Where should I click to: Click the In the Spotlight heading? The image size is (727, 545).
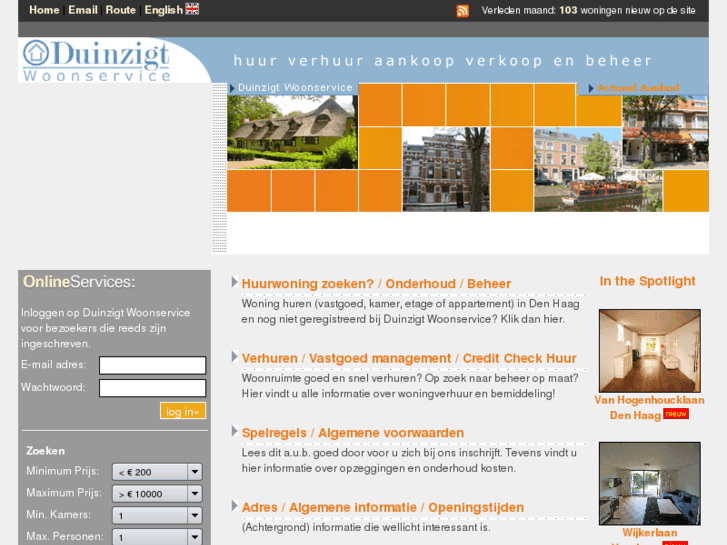point(647,281)
